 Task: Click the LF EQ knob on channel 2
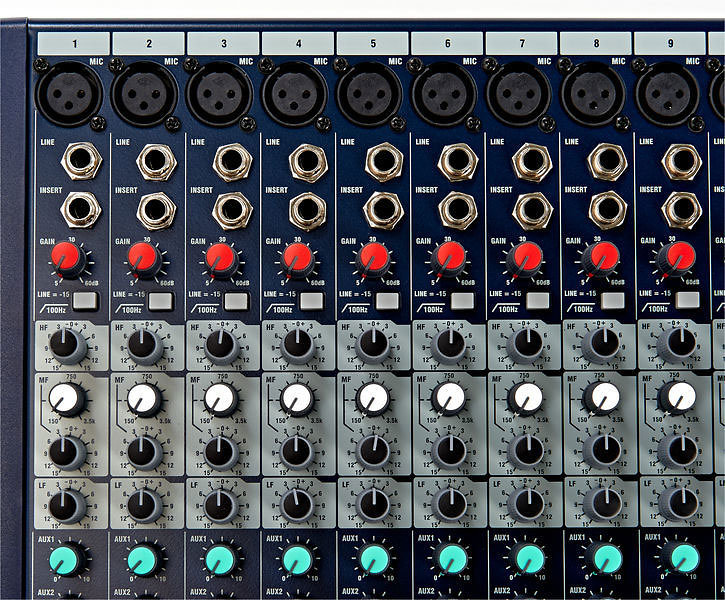[x=145, y=506]
